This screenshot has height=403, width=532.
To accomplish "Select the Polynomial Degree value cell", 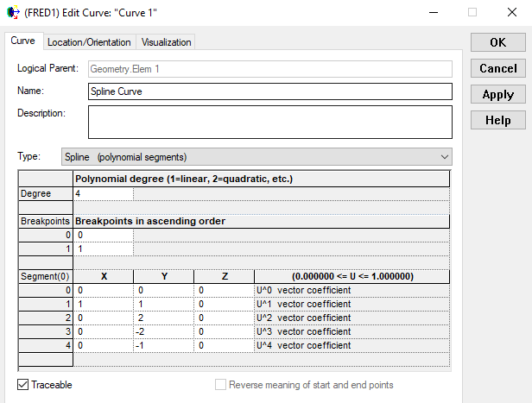I will tap(103, 194).
